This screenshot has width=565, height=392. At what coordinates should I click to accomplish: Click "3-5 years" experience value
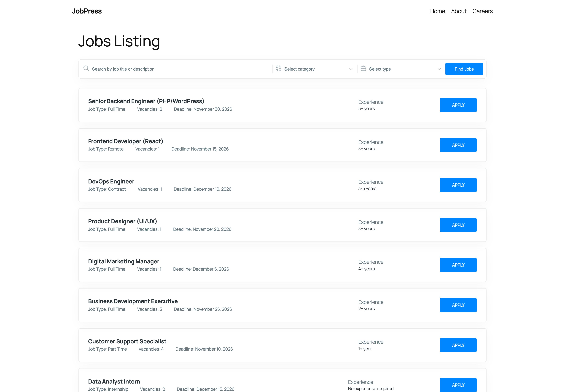367,189
